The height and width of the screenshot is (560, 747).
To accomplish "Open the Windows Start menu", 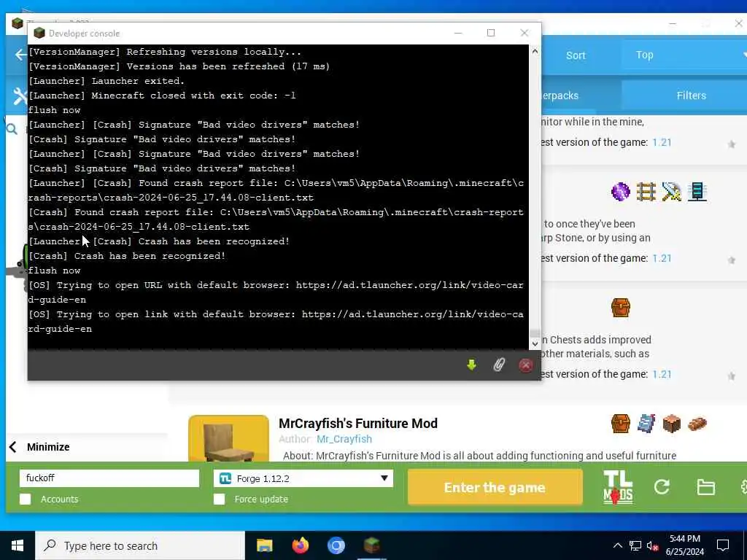I will (x=18, y=545).
